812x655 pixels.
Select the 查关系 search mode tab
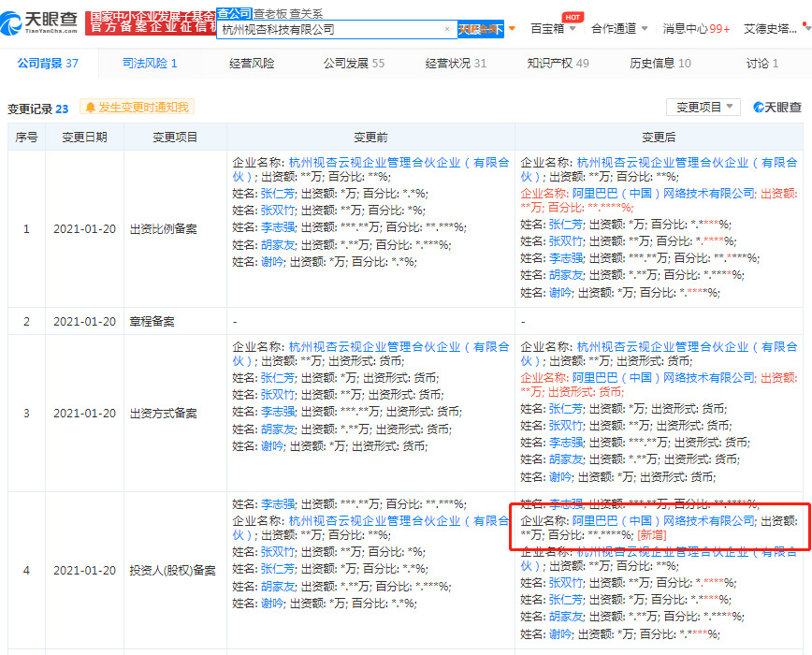306,14
